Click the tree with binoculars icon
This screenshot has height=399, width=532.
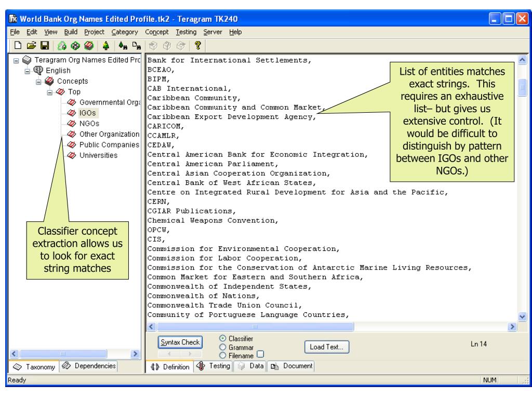click(123, 46)
